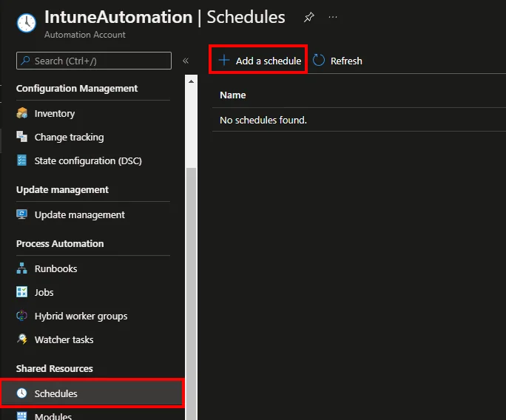Click the Update management section heading
This screenshot has height=420, width=506.
62,190
